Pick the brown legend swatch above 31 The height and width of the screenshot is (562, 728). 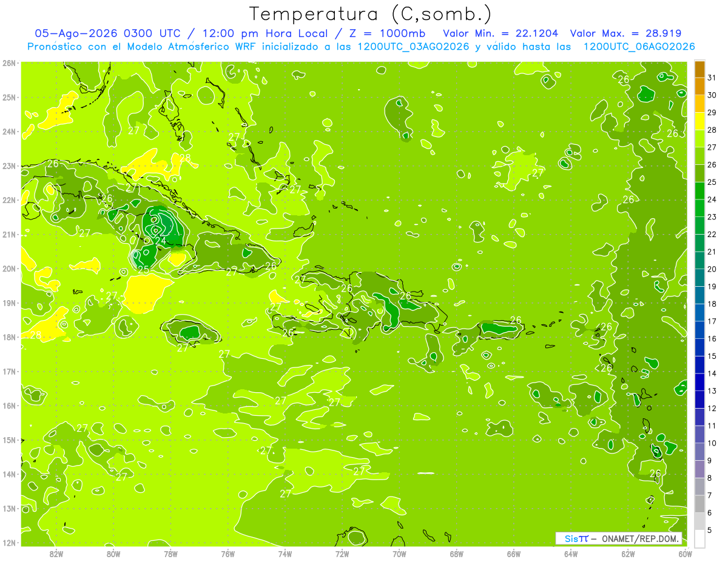[699, 70]
